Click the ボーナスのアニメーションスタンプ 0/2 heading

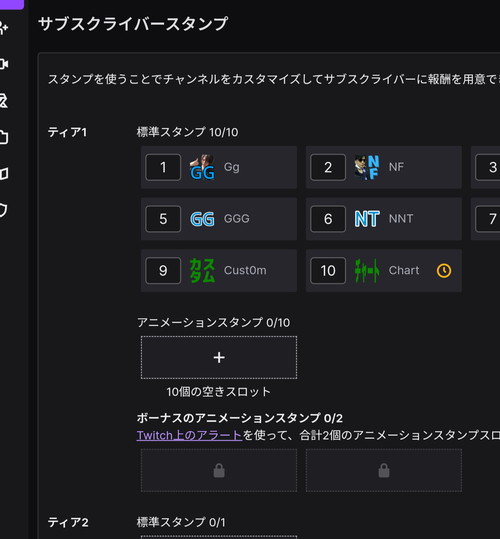point(240,418)
